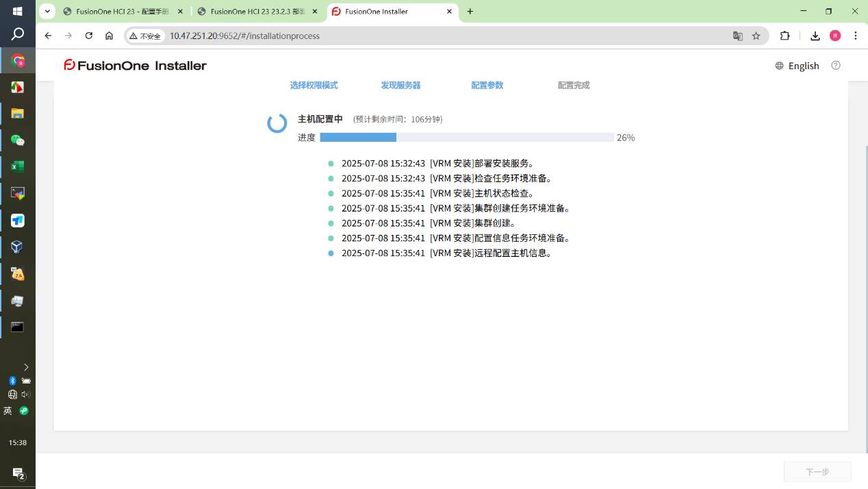The width and height of the screenshot is (868, 489).
Task: Open the Chrome three-dot menu
Action: (x=856, y=36)
